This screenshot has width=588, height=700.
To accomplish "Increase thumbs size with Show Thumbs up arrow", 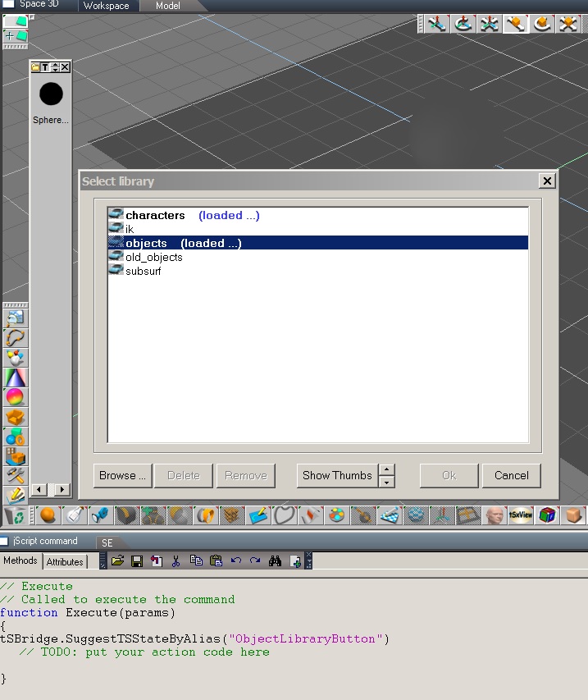I will click(386, 469).
